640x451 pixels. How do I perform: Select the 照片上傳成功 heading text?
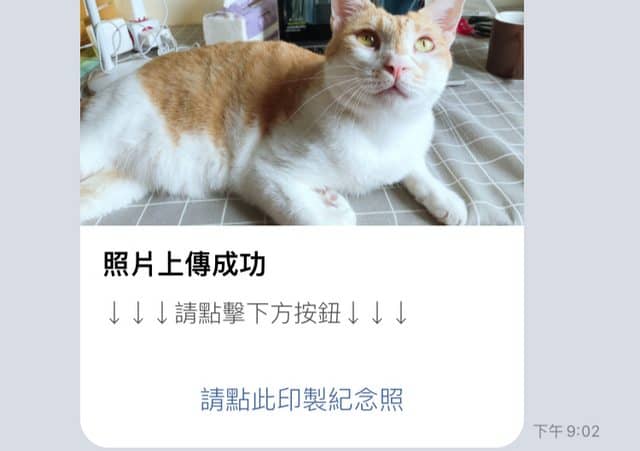coord(184,264)
